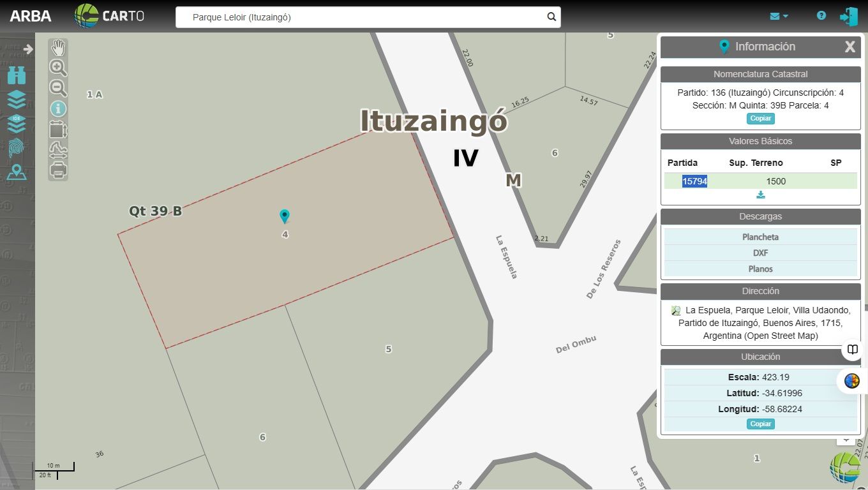Image resolution: width=868 pixels, height=490 pixels.
Task: Click the print map icon
Action: [58, 170]
